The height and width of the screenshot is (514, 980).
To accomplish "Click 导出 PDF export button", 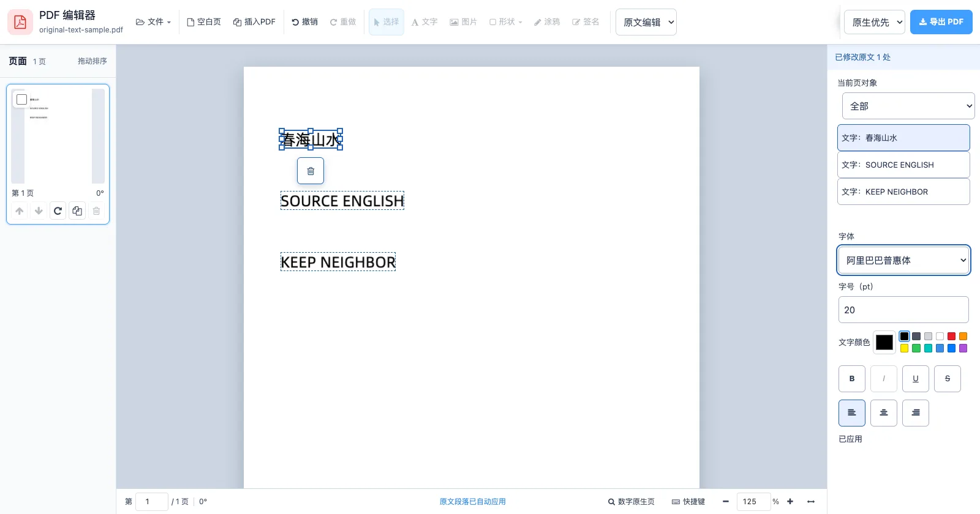I will 941,22.
